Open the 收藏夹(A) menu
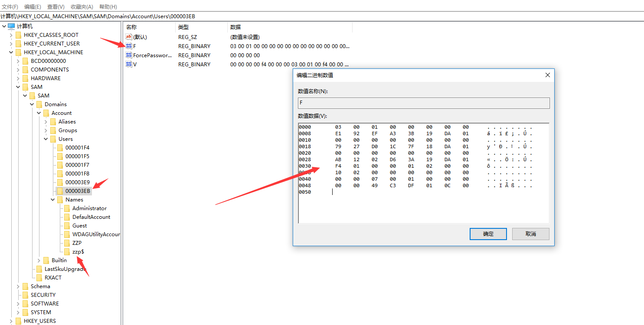644x325 pixels. click(x=82, y=7)
